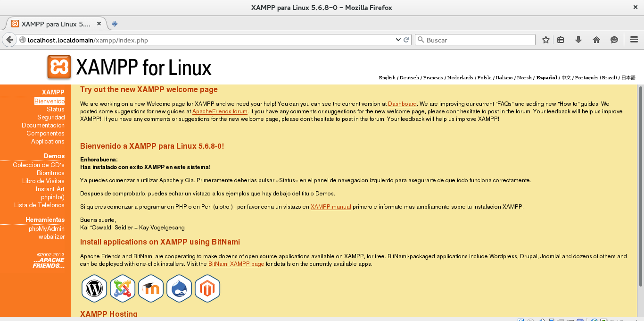Switch language to Polski
The height and width of the screenshot is (321, 644).
click(x=484, y=78)
